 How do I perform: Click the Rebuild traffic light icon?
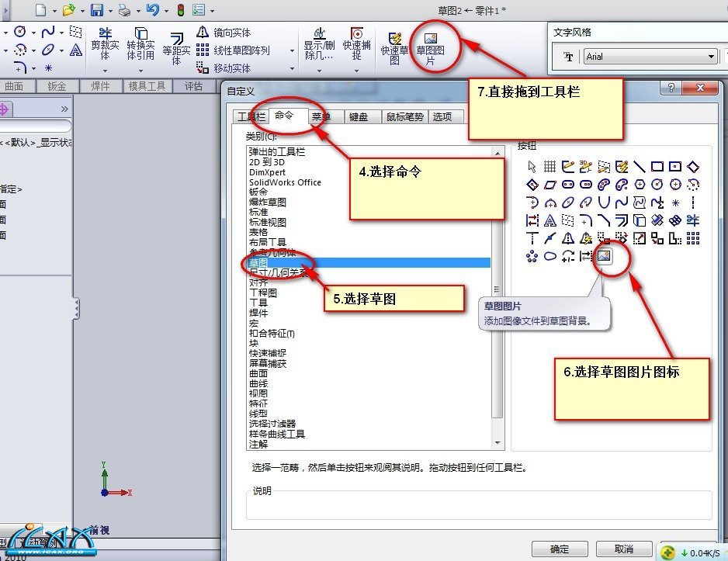click(181, 10)
